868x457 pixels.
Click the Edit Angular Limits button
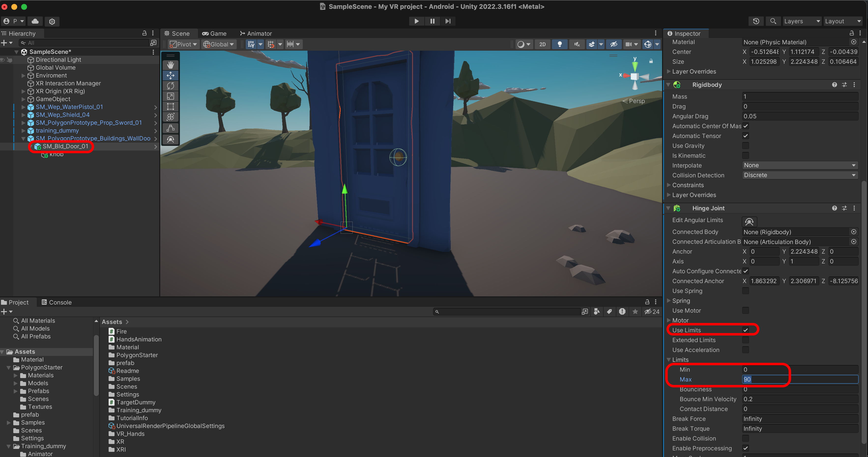[749, 221]
